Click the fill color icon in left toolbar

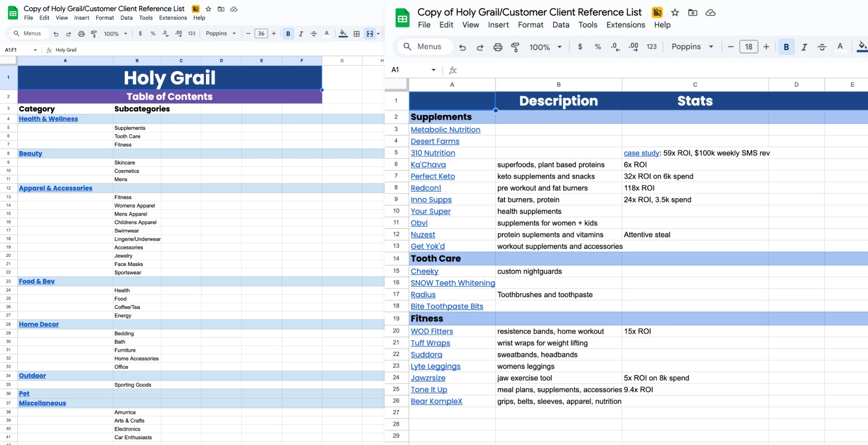[343, 34]
